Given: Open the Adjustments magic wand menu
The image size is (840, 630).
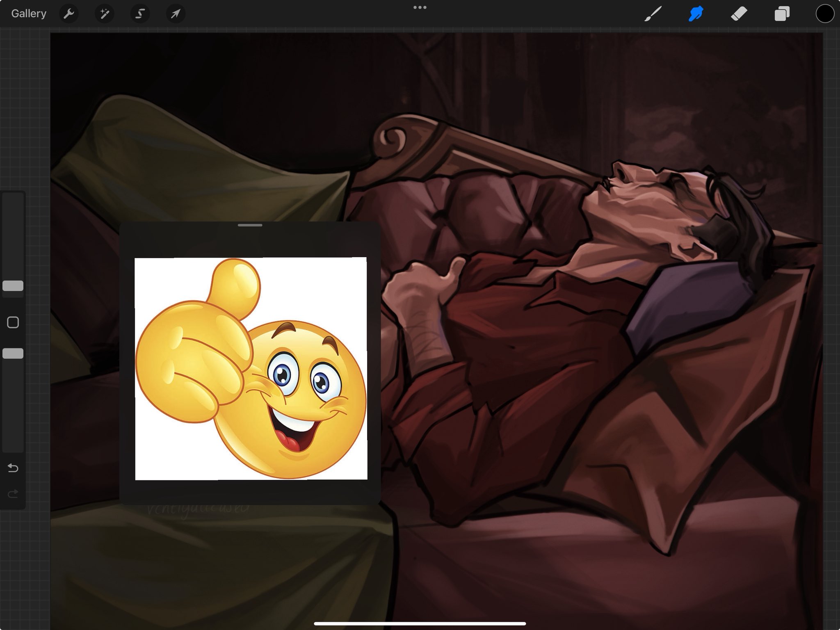Looking at the screenshot, I should (x=105, y=14).
